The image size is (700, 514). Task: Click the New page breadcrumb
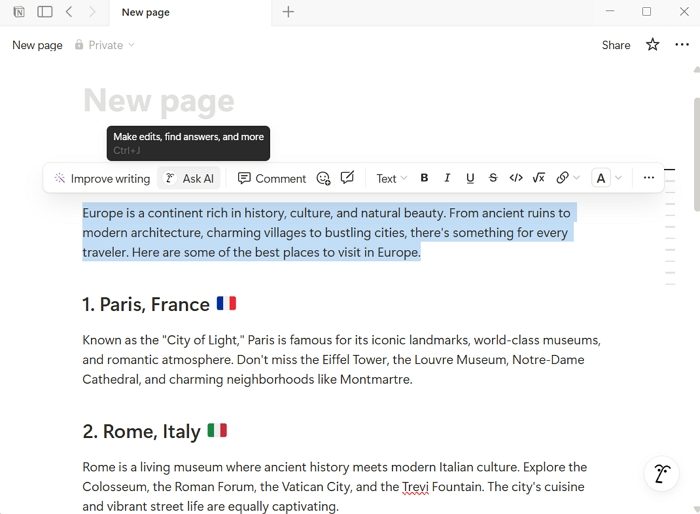(38, 45)
